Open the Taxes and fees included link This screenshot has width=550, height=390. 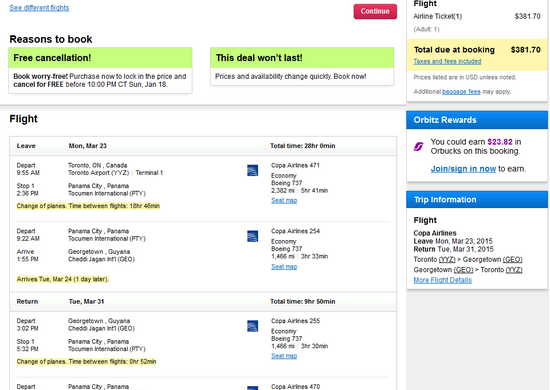click(x=447, y=61)
